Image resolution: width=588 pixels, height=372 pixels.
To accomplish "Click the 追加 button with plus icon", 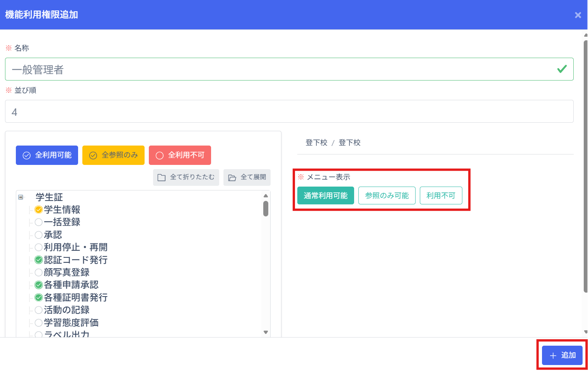I will [x=562, y=355].
